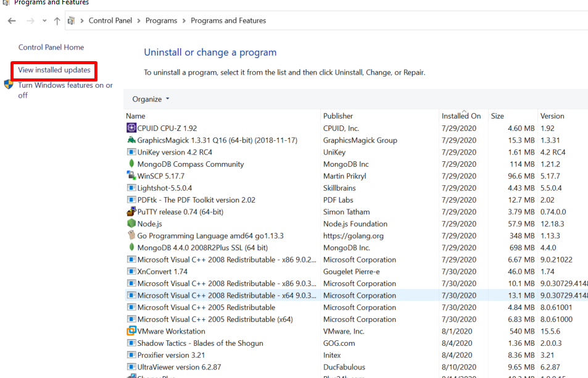Click the Proxifier version 3.21 icon
This screenshot has height=378, width=588.
click(x=131, y=355)
